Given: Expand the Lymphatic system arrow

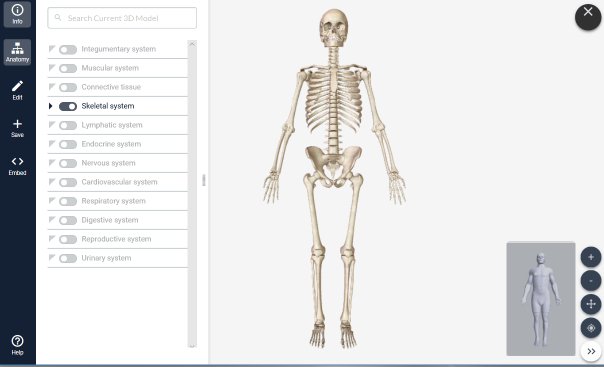Looking at the screenshot, I should point(52,124).
